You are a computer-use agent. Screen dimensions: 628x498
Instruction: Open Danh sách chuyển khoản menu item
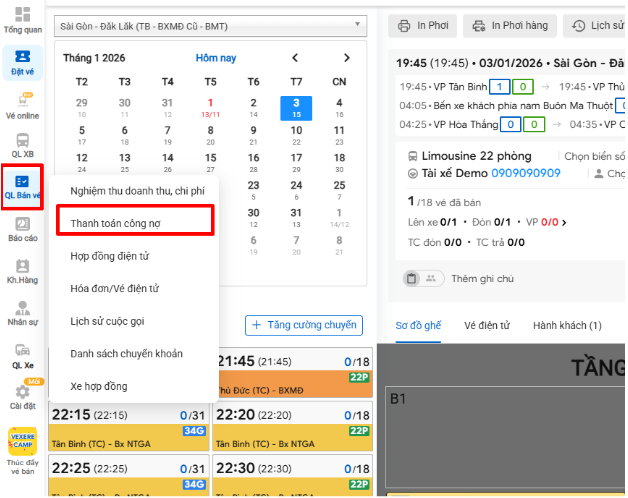tap(126, 353)
